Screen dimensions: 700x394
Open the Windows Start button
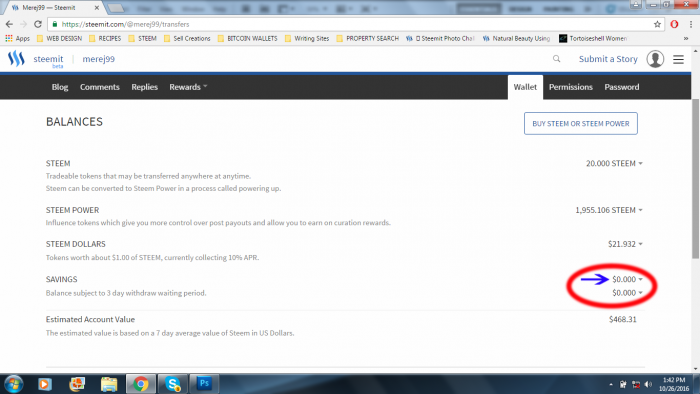13,384
